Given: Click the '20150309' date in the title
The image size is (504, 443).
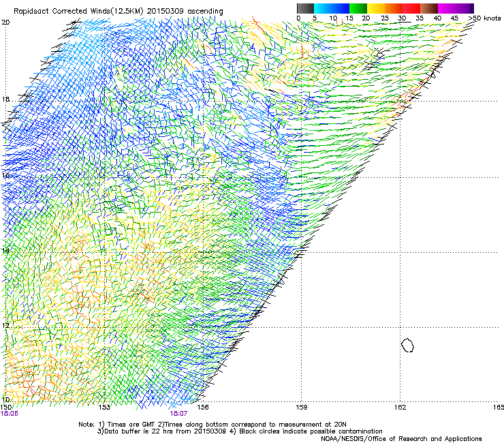Looking at the screenshot, I should (166, 12).
